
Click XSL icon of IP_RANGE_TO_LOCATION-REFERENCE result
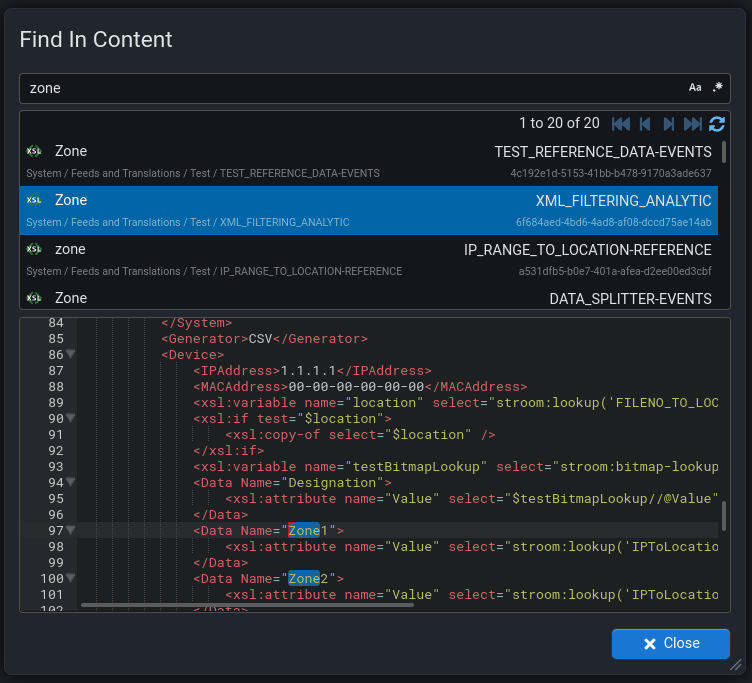[34, 249]
